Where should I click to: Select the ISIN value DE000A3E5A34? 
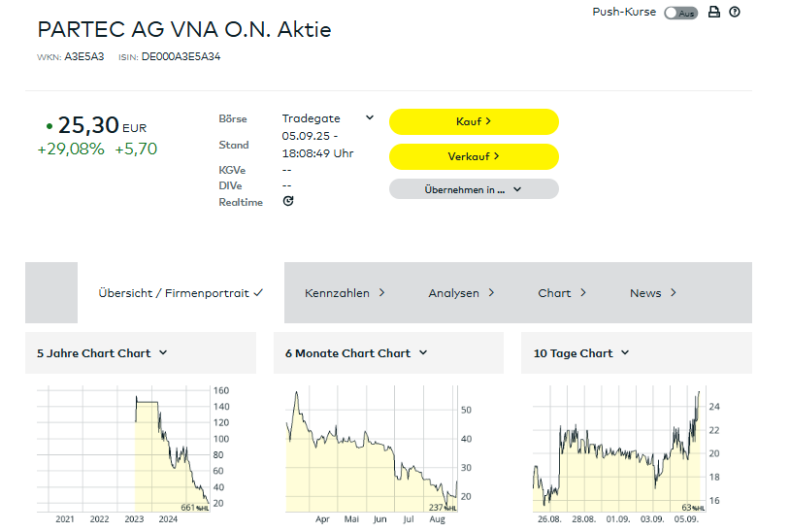pyautogui.click(x=181, y=56)
